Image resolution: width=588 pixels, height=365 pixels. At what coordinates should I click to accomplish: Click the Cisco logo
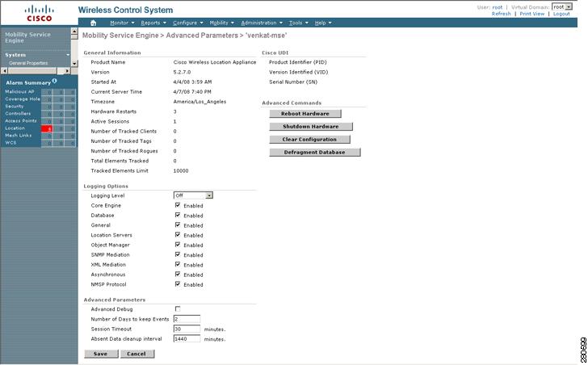pyautogui.click(x=39, y=13)
